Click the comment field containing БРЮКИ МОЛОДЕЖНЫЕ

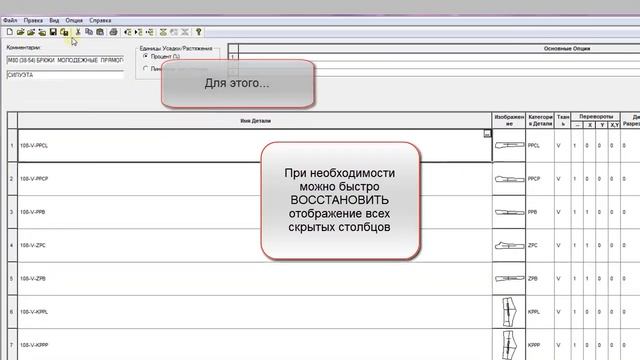coord(65,60)
